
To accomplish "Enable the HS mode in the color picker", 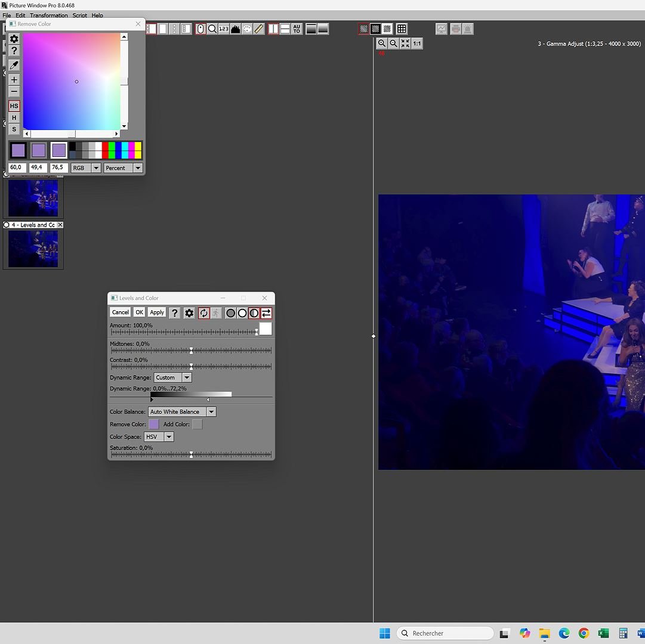I will (x=14, y=106).
